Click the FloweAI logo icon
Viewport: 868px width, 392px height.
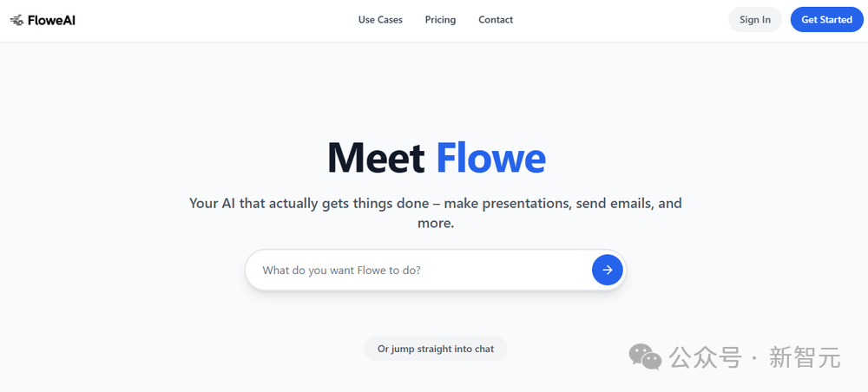16,21
